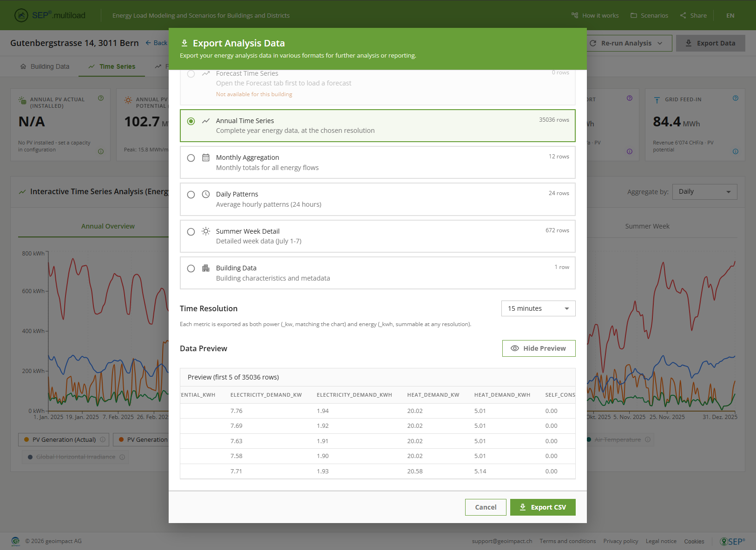Toggle PV Generation (Actual) legend series
Screen dimensions: 756x550
[x=64, y=439]
